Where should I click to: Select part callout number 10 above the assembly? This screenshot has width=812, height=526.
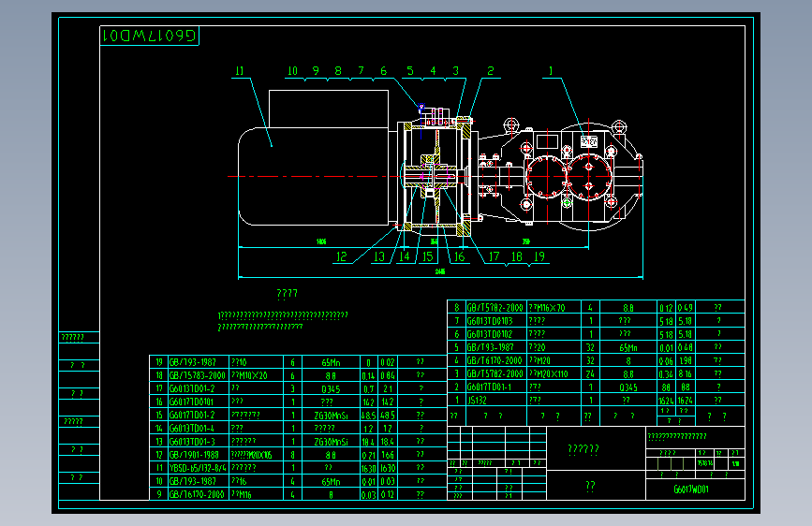point(292,71)
